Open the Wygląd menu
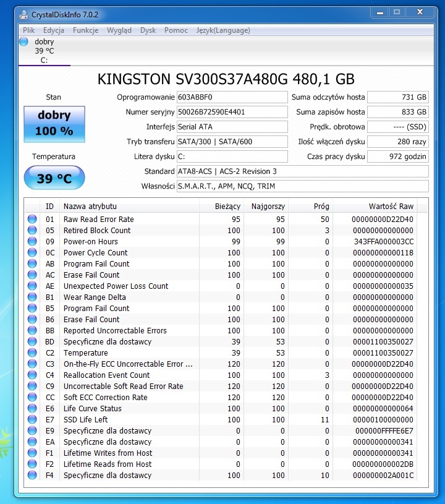 pos(119,30)
